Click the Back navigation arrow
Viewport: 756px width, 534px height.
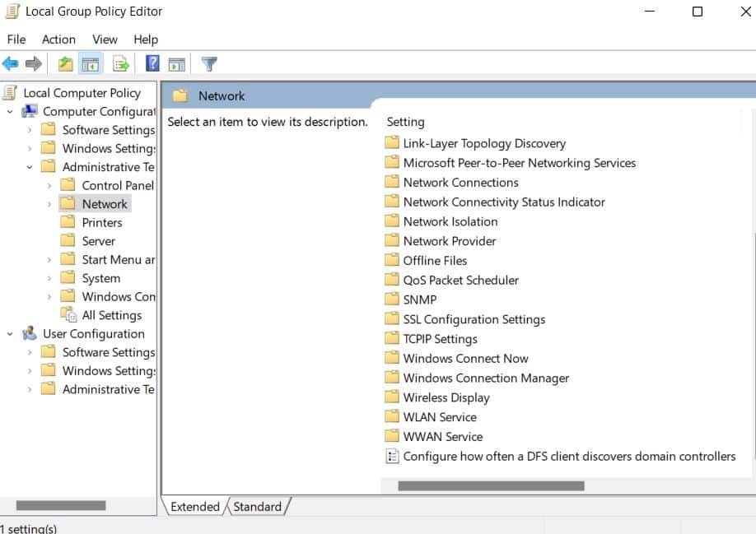pyautogui.click(x=10, y=63)
